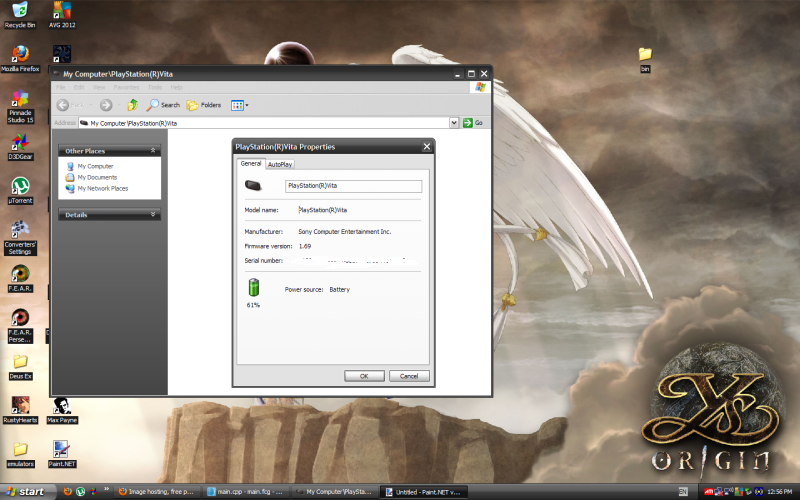Open the File menu

point(61,87)
